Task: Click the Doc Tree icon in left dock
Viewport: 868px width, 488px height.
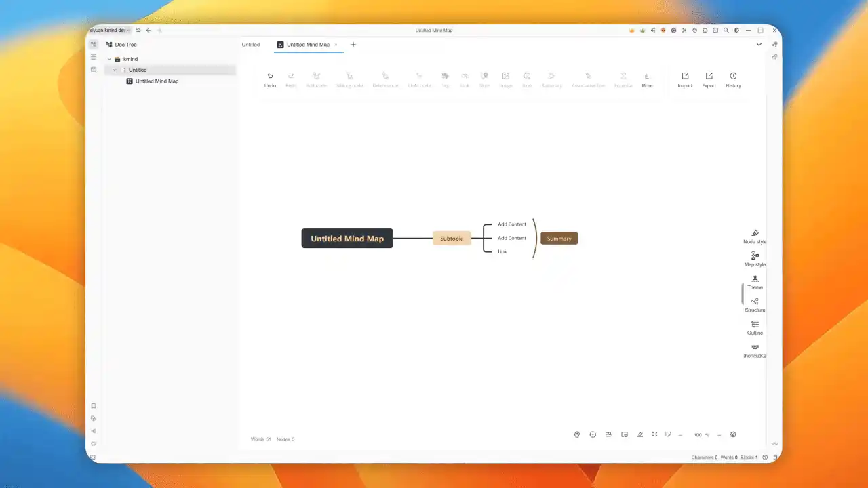Action: 94,45
